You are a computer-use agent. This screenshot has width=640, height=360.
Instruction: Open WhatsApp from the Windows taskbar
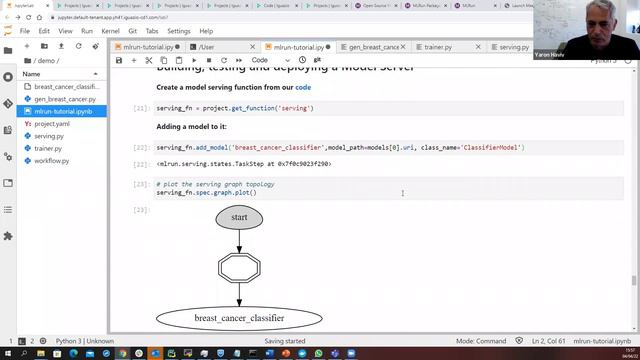[x=318, y=353]
